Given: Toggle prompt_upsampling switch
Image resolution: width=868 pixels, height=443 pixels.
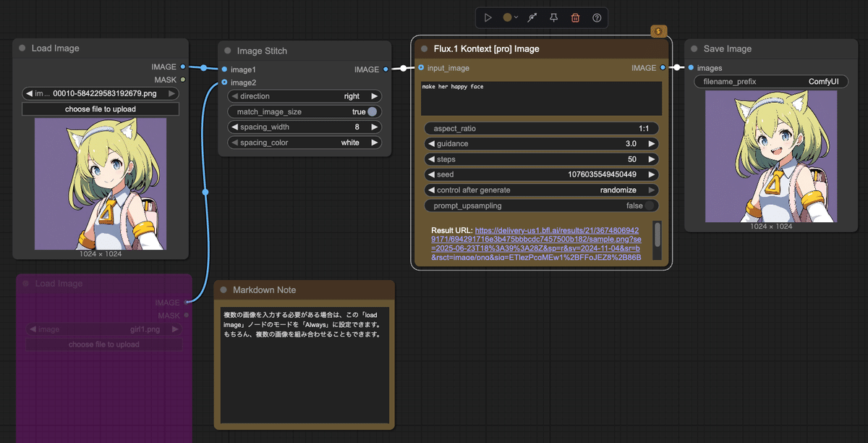Looking at the screenshot, I should 650,206.
